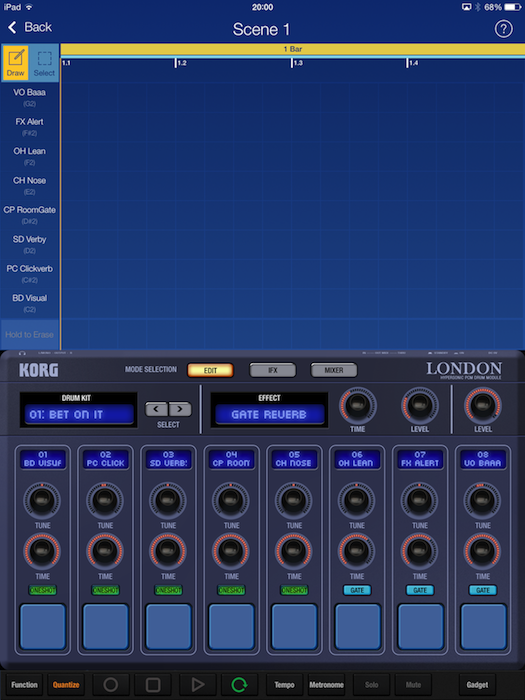Select the Draw pencil tool
The image size is (525, 700).
point(16,63)
